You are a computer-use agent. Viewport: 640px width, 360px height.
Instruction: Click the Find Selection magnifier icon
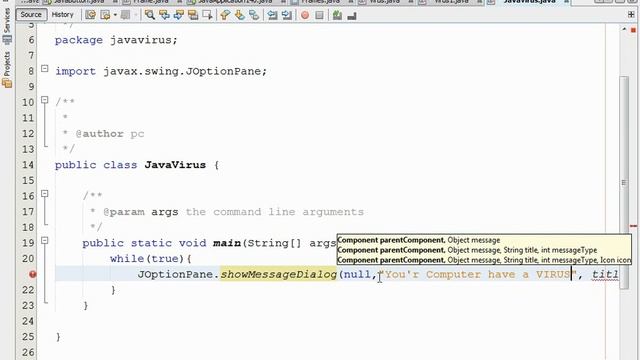149,16
